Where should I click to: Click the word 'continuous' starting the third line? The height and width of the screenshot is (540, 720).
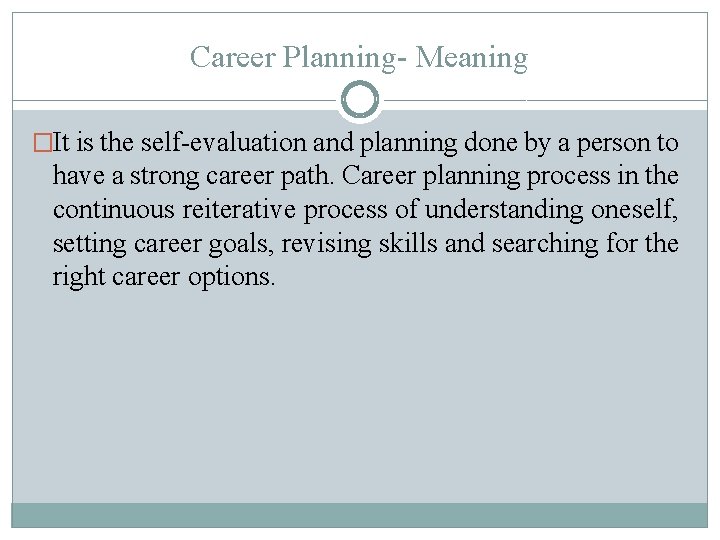coord(113,210)
